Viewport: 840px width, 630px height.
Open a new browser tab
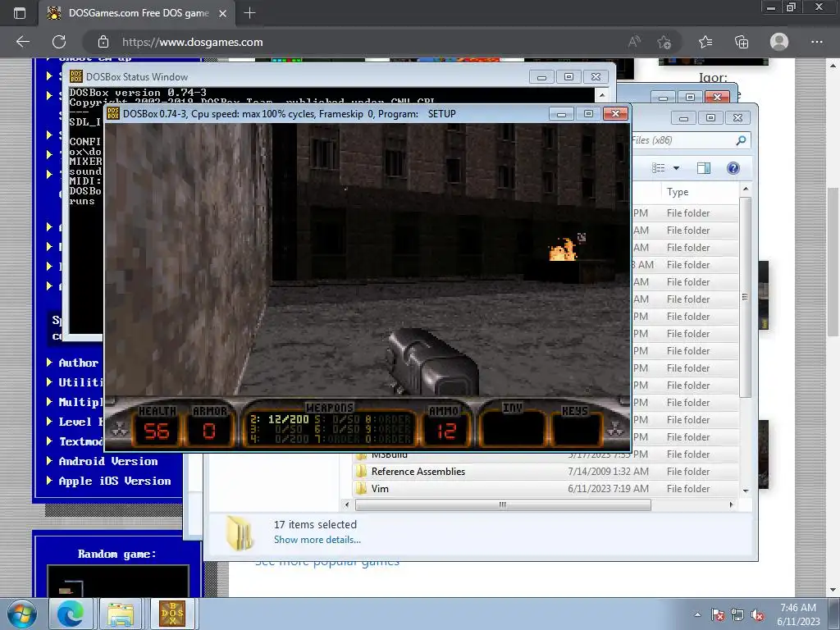click(249, 13)
